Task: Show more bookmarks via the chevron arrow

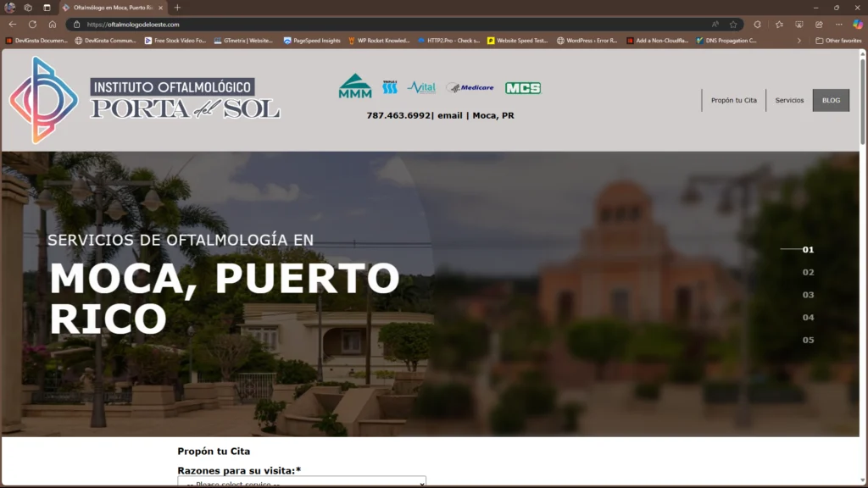Action: [x=800, y=40]
